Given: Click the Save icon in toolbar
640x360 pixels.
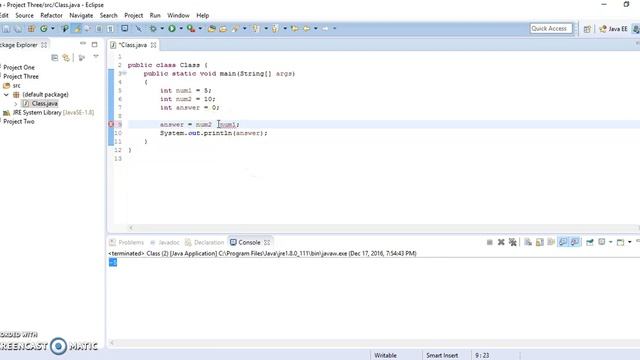Looking at the screenshot, I should pos(6,29).
